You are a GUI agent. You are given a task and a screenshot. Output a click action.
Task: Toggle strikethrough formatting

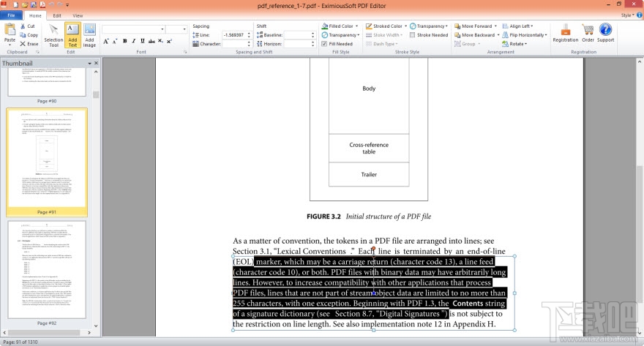coord(151,41)
